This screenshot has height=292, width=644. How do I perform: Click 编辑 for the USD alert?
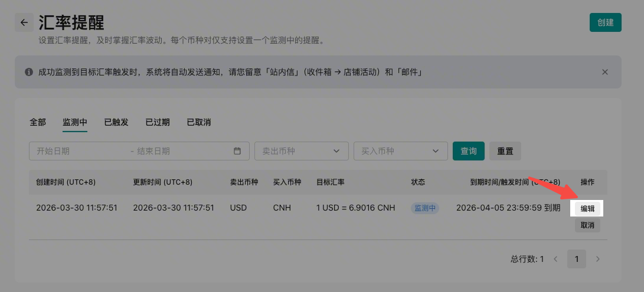coord(587,208)
